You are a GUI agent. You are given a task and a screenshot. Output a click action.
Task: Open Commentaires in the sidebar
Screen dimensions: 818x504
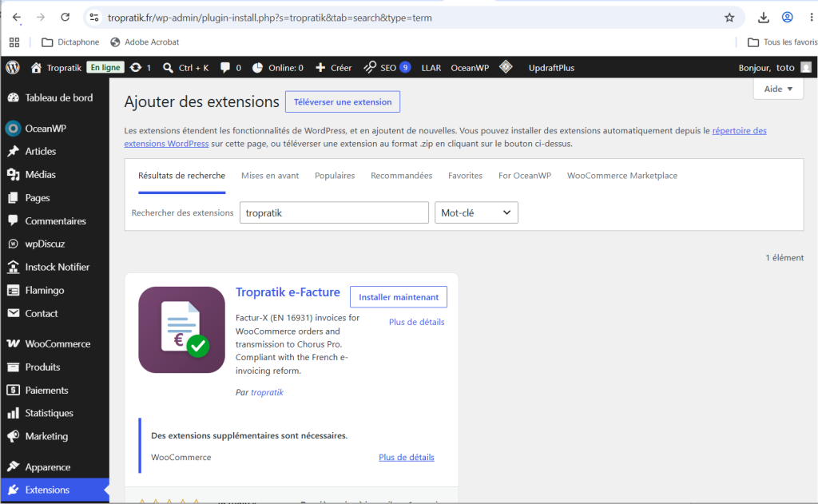55,220
